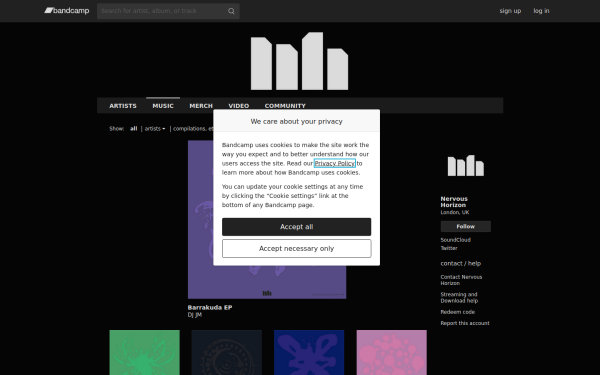Open the blue butterfly album cover
The image size is (600, 375).
[309, 352]
